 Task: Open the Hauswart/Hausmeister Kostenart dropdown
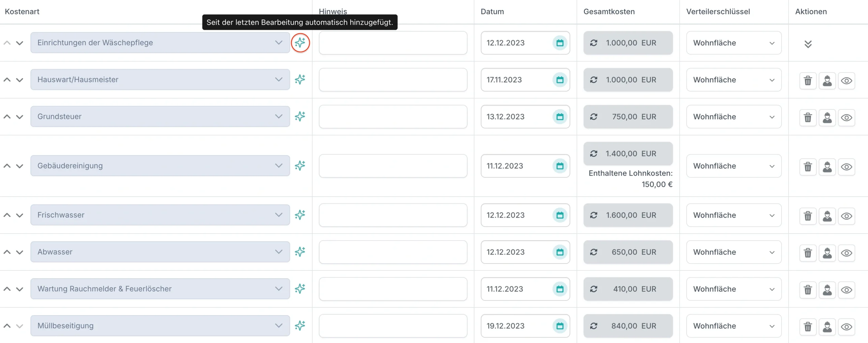point(160,80)
